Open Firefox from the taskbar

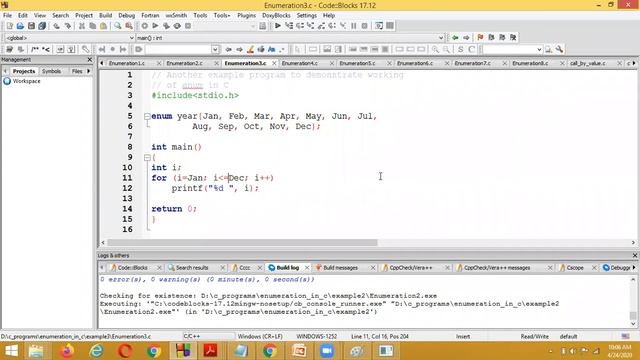[67, 351]
